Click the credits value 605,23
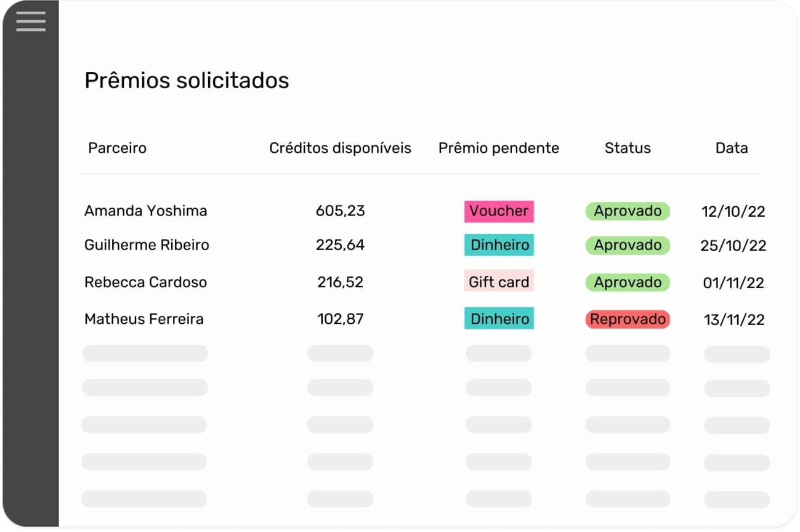This screenshot has width=800, height=532. coord(340,211)
